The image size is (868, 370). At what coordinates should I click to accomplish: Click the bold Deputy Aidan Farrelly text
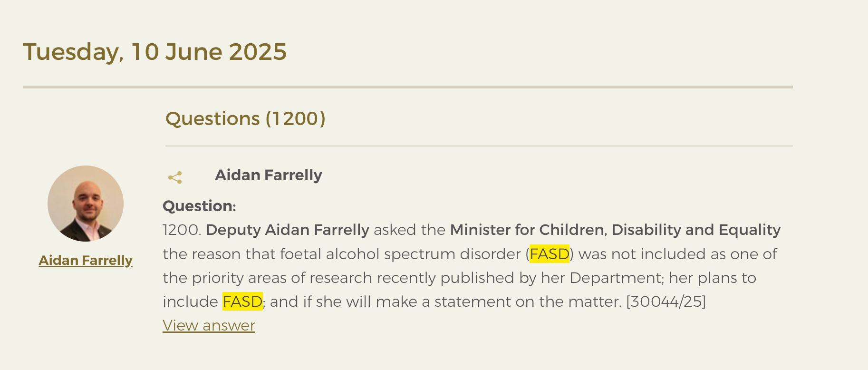click(288, 230)
